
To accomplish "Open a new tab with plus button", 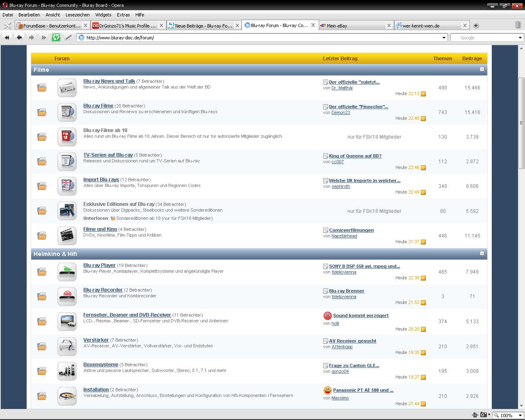I will point(476,25).
